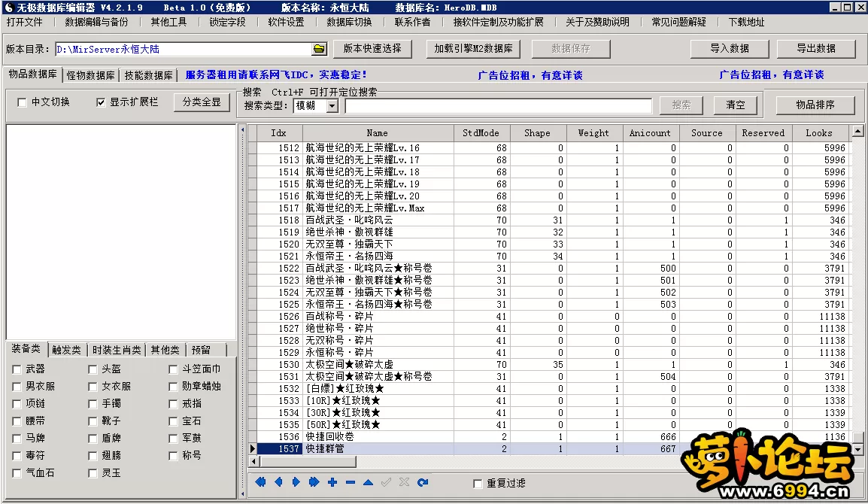The height and width of the screenshot is (504, 868).
Task: Jump to last record navigator icon
Action: click(x=314, y=482)
